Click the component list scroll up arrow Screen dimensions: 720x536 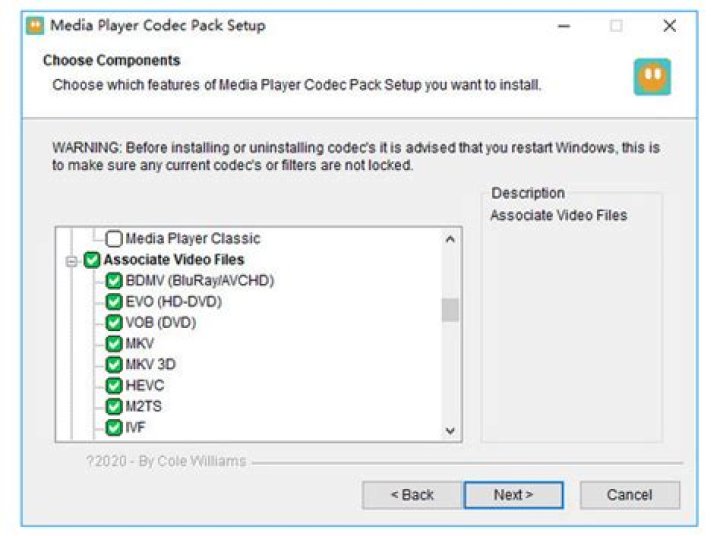[x=450, y=239]
